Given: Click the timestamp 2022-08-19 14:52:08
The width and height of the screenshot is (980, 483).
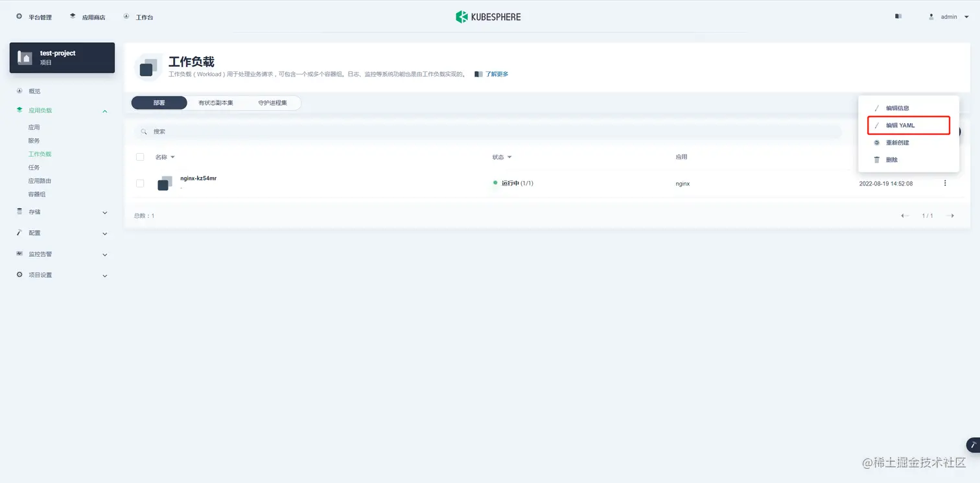Looking at the screenshot, I should [886, 183].
